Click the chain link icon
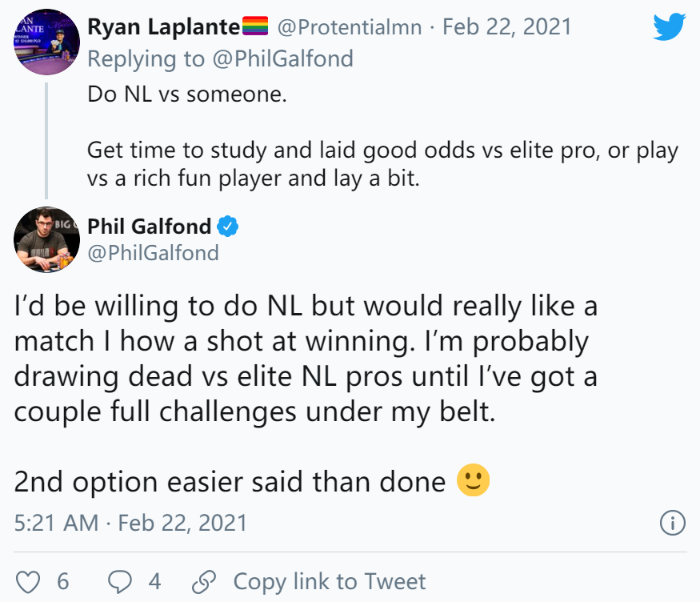The width and height of the screenshot is (700, 602). [206, 580]
